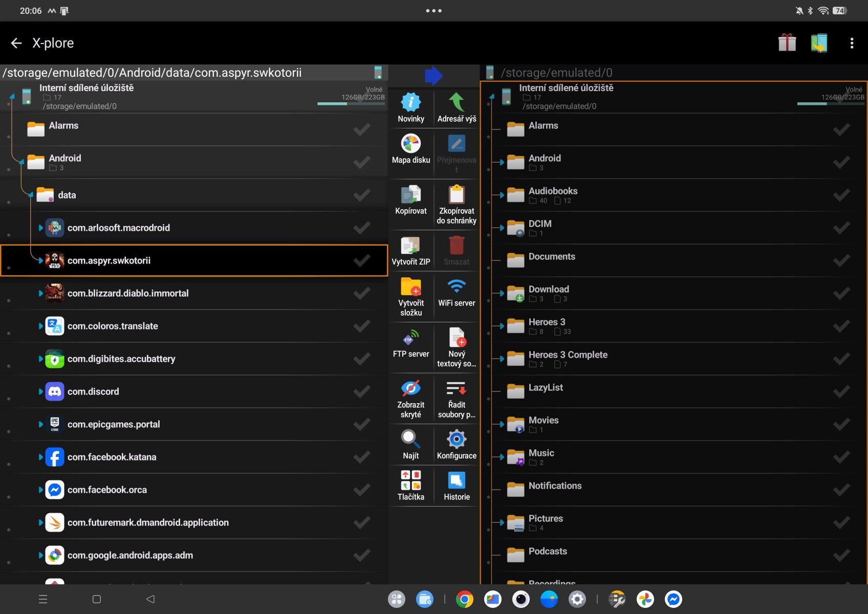Expand the Heroes 3 Complete folder
This screenshot has height=614, width=868.
502,359
